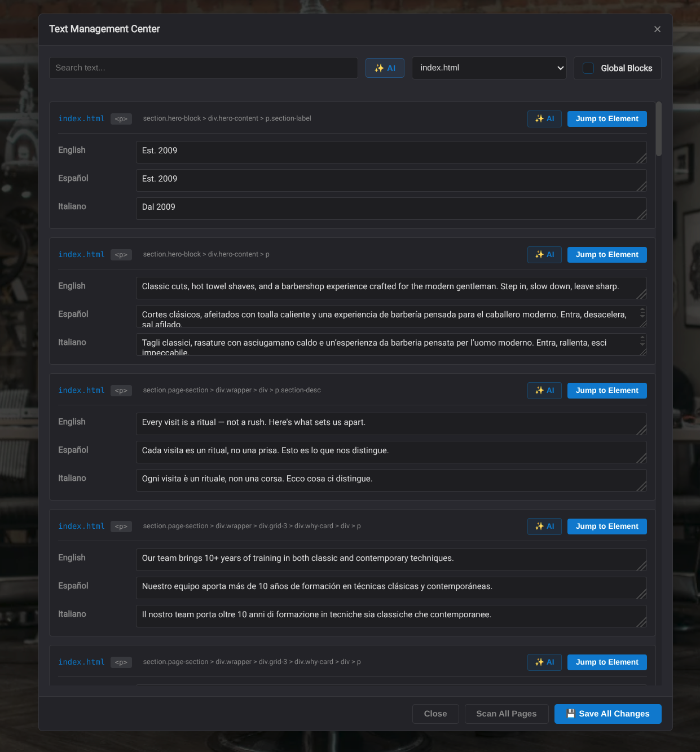Click index.html link in Our team brings block
Screen dimensions: 700x752
(81, 527)
